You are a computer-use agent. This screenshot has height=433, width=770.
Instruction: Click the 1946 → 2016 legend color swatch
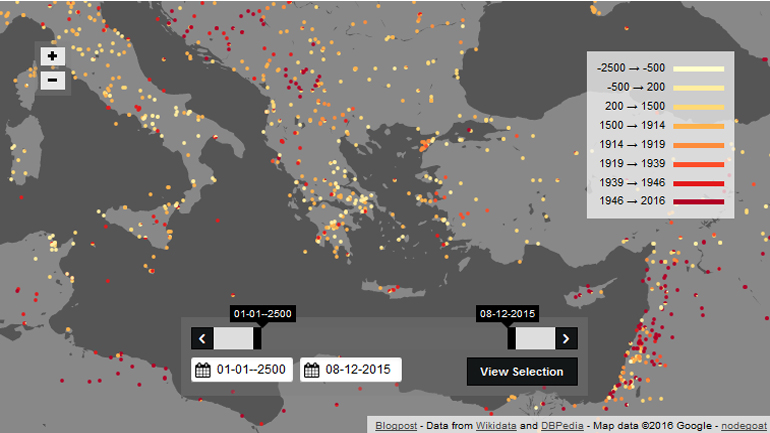click(x=698, y=202)
